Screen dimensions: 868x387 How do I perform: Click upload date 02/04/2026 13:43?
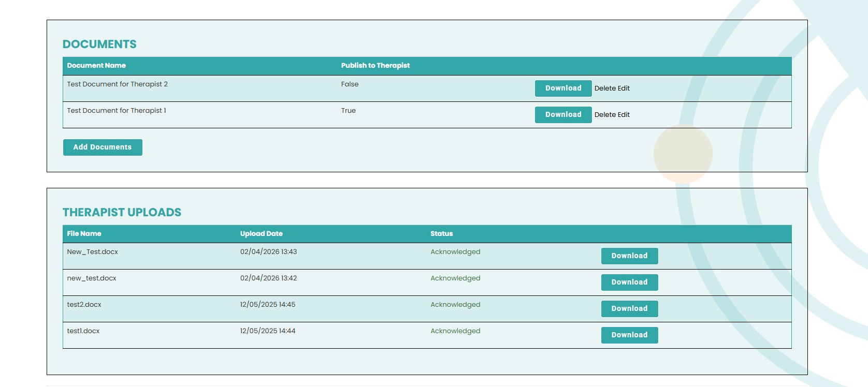tap(268, 252)
